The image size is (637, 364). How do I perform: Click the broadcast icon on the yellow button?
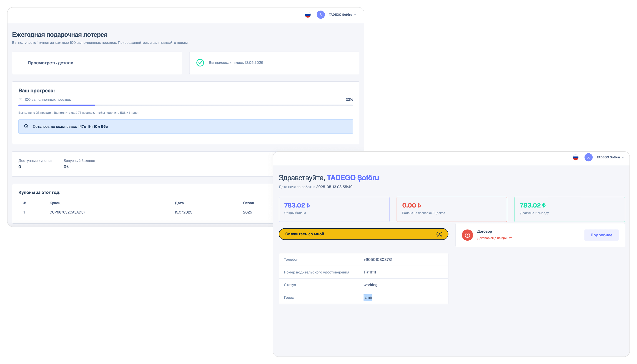point(439,234)
